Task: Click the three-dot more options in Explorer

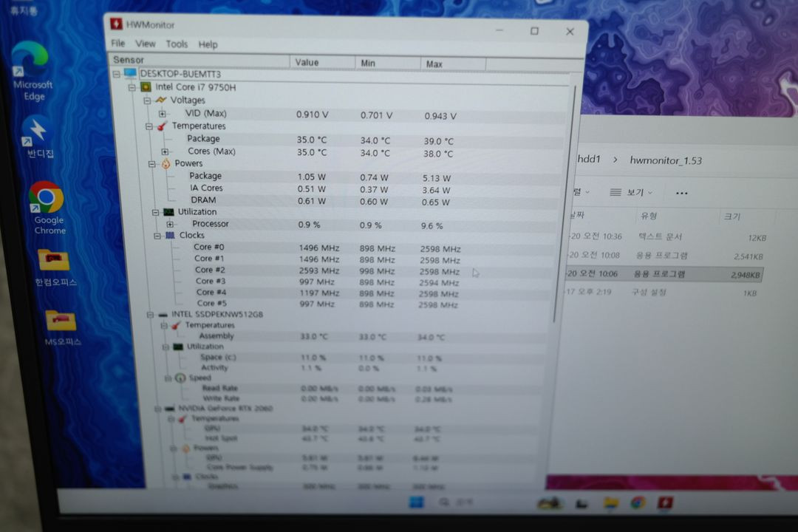Action: coord(682,192)
